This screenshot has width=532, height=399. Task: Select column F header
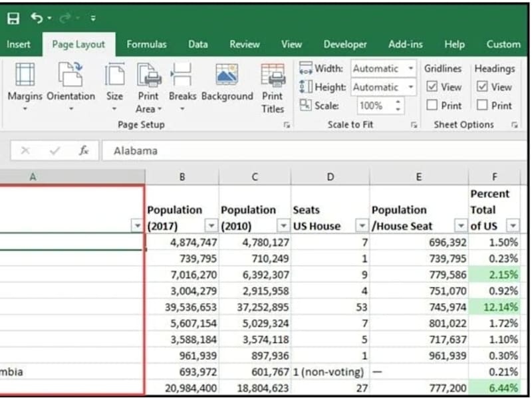[494, 177]
